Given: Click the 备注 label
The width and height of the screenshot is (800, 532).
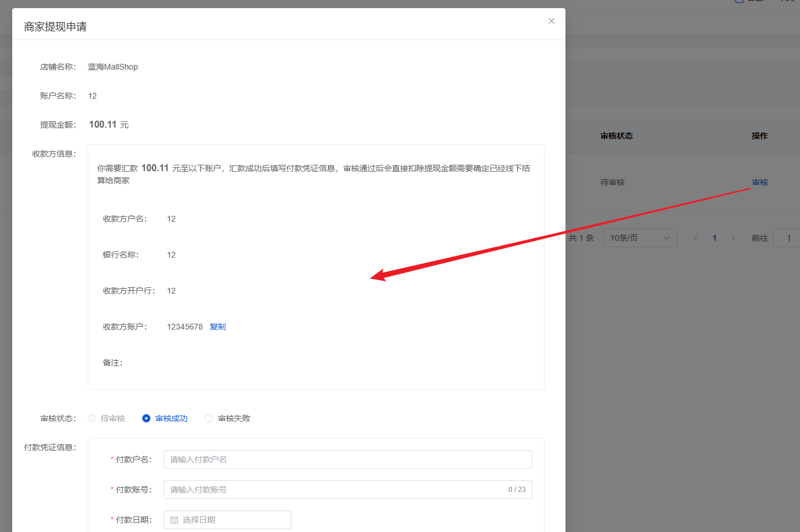Looking at the screenshot, I should (x=113, y=363).
